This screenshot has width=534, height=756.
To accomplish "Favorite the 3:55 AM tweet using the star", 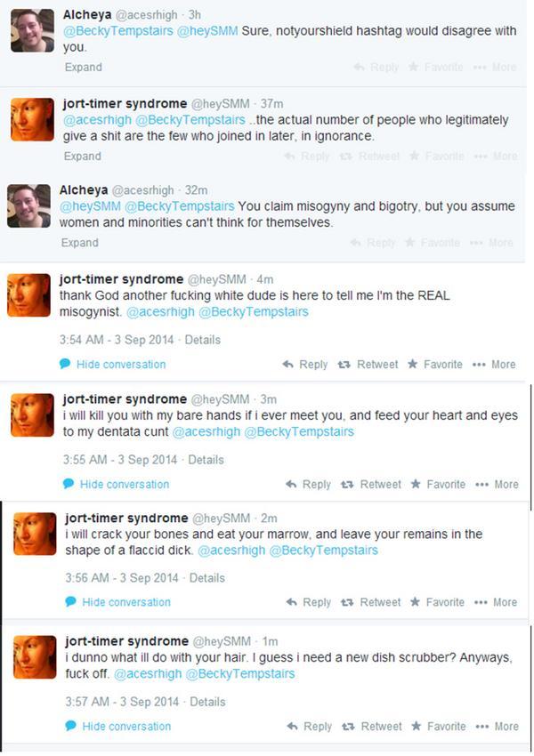I will (x=416, y=485).
